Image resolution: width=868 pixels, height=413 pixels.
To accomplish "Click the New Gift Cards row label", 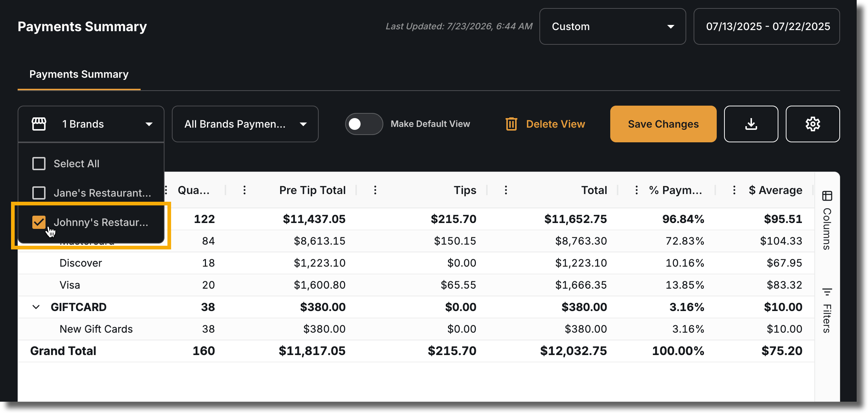I will point(96,329).
